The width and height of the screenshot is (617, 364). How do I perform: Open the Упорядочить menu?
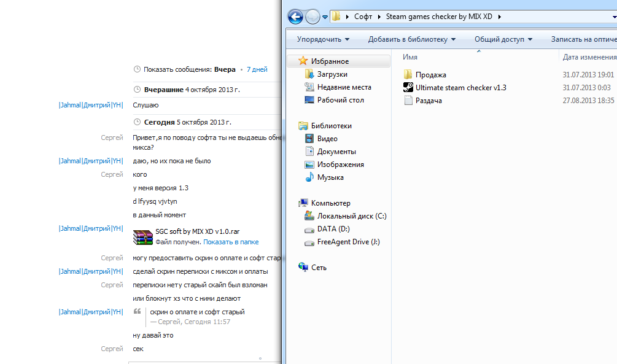[323, 39]
